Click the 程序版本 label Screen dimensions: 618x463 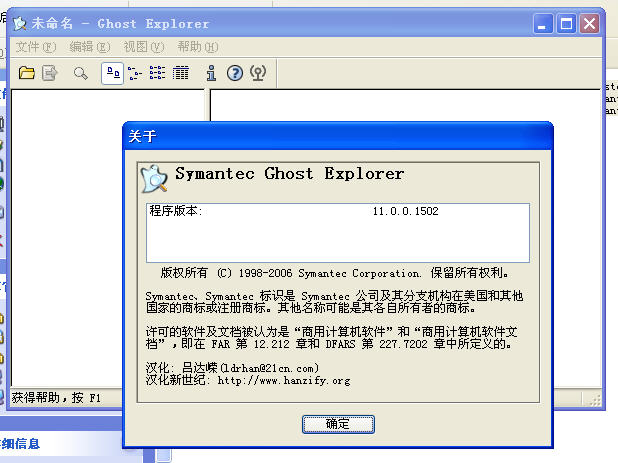[176, 211]
